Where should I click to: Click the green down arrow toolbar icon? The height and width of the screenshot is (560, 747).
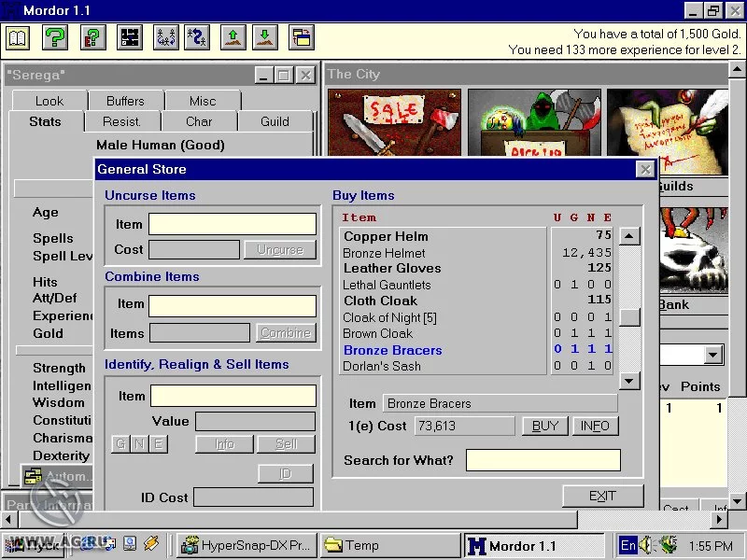pos(265,37)
